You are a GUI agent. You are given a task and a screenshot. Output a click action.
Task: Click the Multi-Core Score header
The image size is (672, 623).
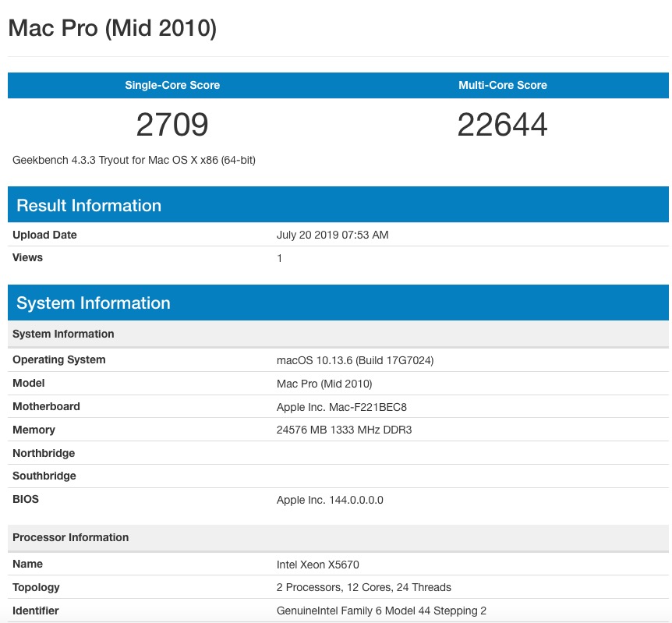click(x=503, y=85)
